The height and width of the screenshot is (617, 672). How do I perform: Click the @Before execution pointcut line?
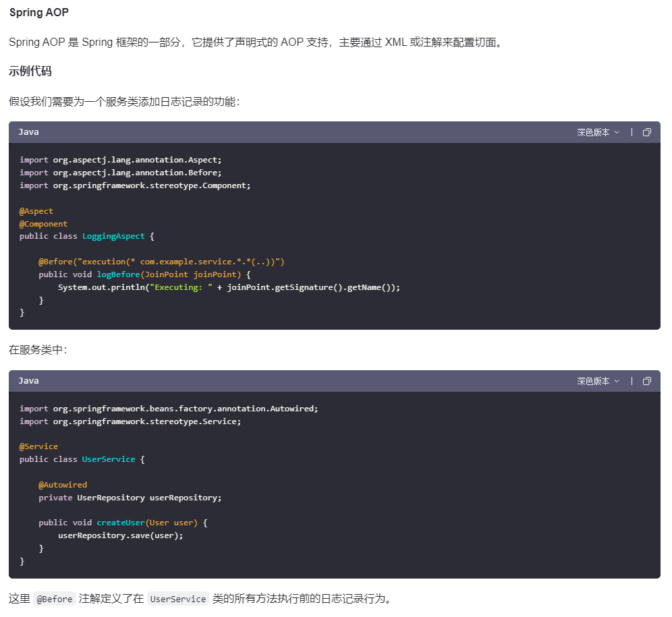click(161, 262)
